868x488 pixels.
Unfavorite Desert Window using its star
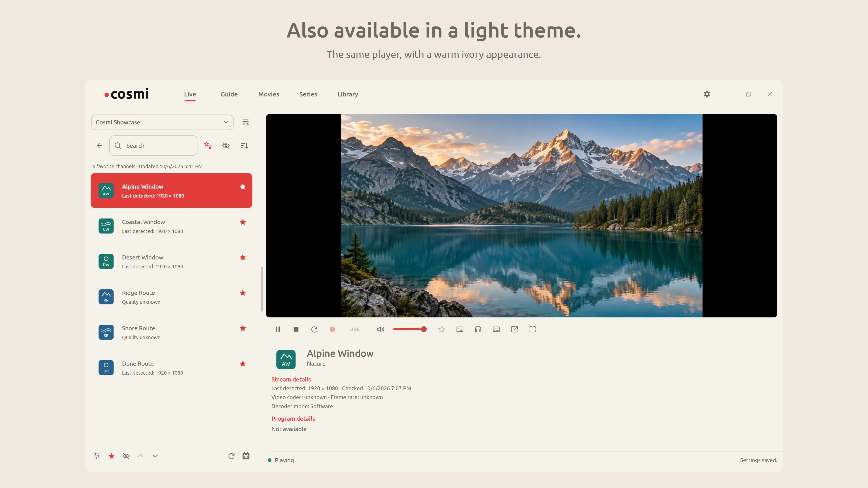coord(243,257)
